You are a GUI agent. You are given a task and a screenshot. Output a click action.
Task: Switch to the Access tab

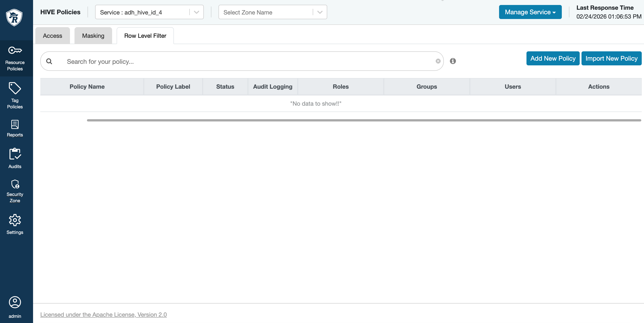click(x=52, y=36)
